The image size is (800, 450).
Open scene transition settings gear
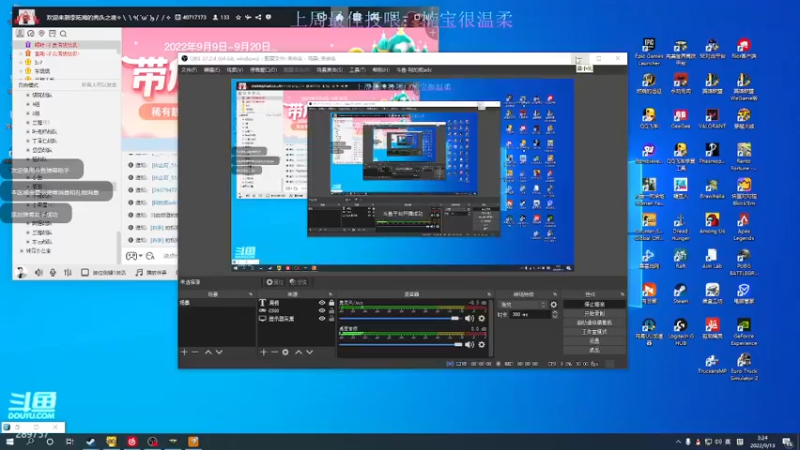554,305
